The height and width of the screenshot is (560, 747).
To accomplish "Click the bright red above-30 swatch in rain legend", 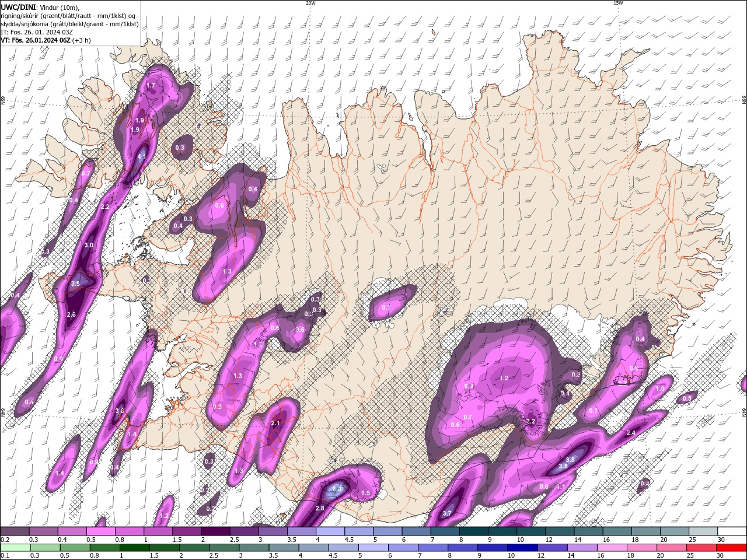I will [732, 547].
